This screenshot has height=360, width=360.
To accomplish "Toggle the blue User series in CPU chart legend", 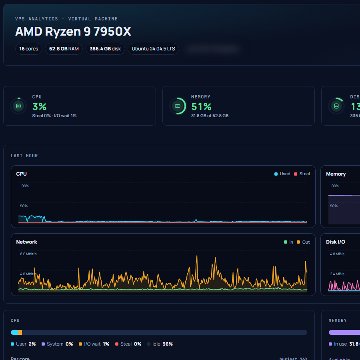I will pyautogui.click(x=282, y=174).
